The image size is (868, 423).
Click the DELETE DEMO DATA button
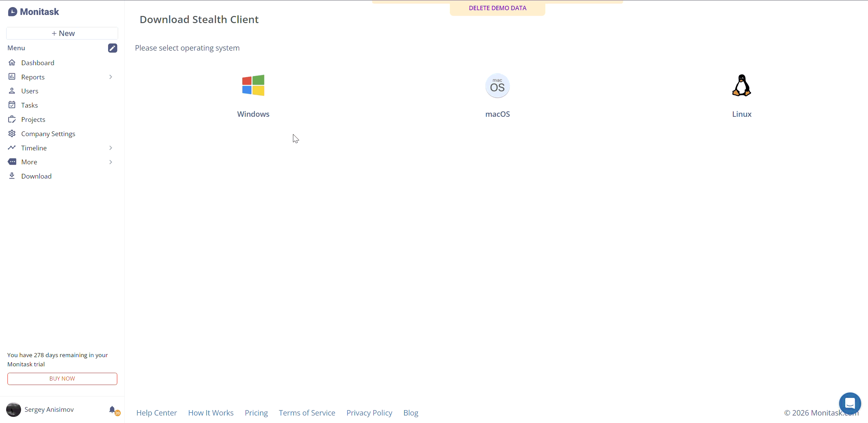pos(498,8)
